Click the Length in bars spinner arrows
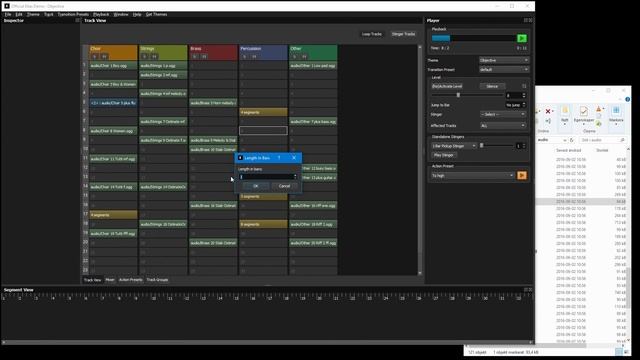The image size is (640, 360). [295, 177]
